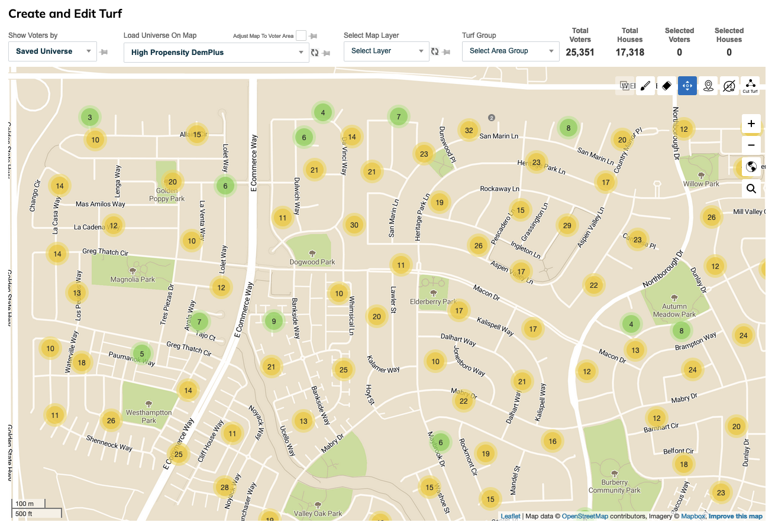Toggle Adjust Map To Voter Area checkbox
This screenshot has height=532, width=775.
pos(301,35)
